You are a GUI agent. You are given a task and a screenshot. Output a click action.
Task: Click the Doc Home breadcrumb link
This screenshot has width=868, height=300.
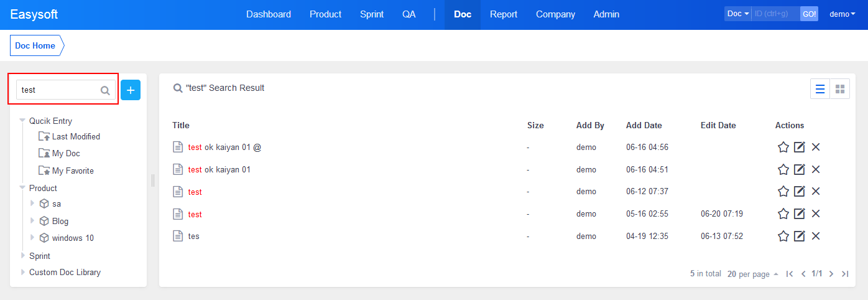tap(35, 45)
